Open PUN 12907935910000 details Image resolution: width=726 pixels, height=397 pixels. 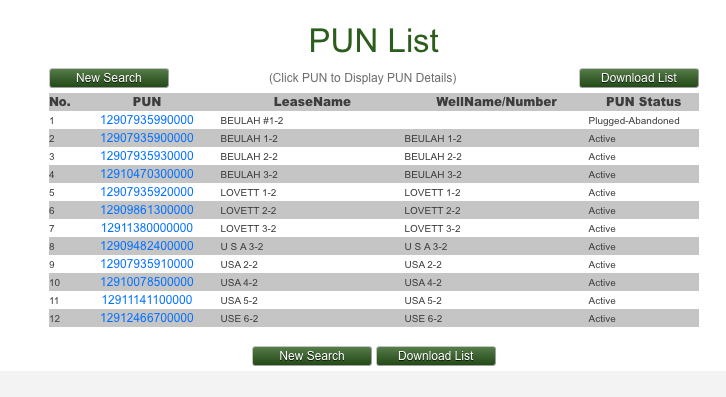(x=147, y=265)
